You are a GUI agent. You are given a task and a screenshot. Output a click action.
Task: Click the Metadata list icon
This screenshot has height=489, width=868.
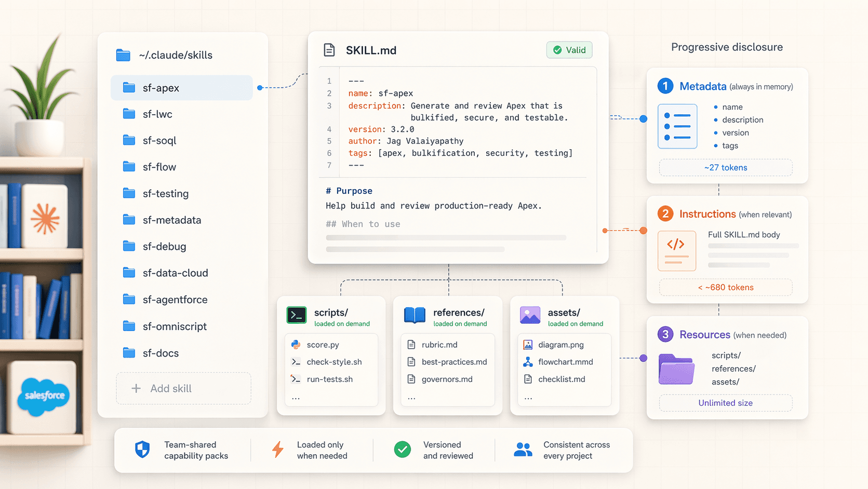tap(677, 126)
